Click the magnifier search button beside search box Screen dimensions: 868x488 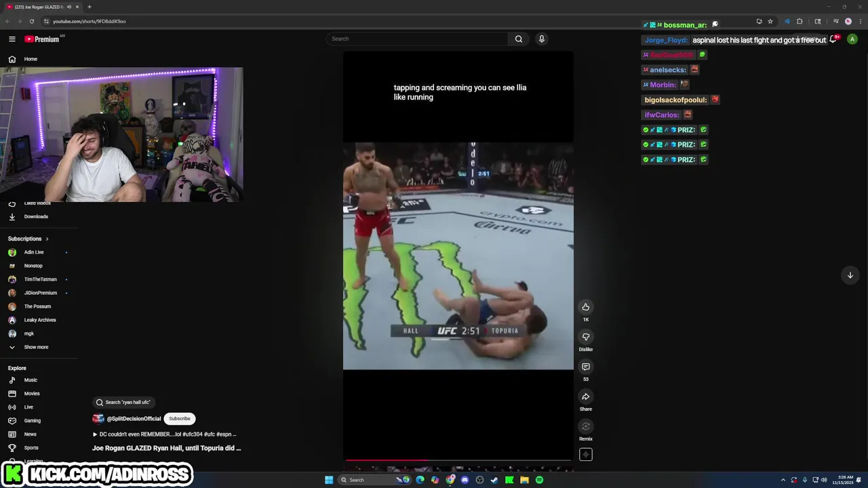[x=519, y=39]
